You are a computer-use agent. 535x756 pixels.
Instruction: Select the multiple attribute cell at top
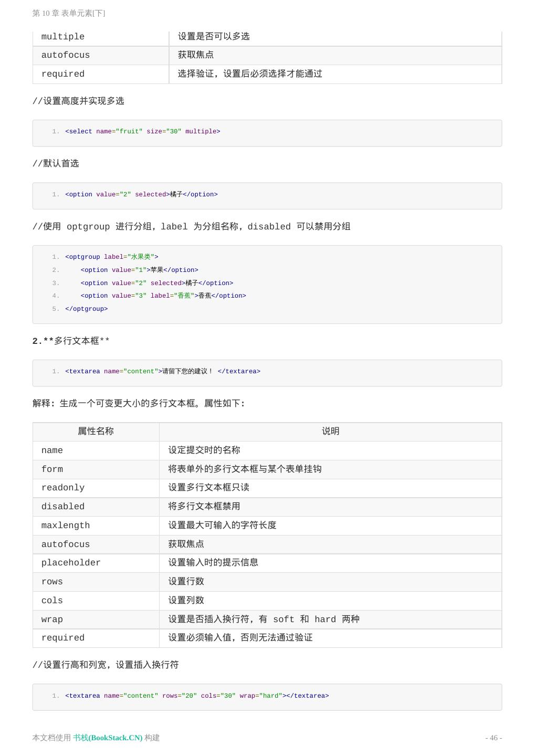coord(101,37)
